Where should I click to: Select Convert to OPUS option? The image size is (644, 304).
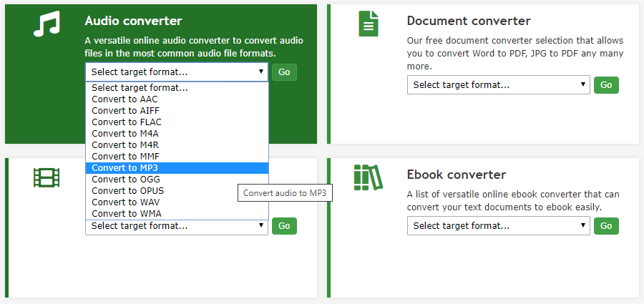(x=177, y=191)
